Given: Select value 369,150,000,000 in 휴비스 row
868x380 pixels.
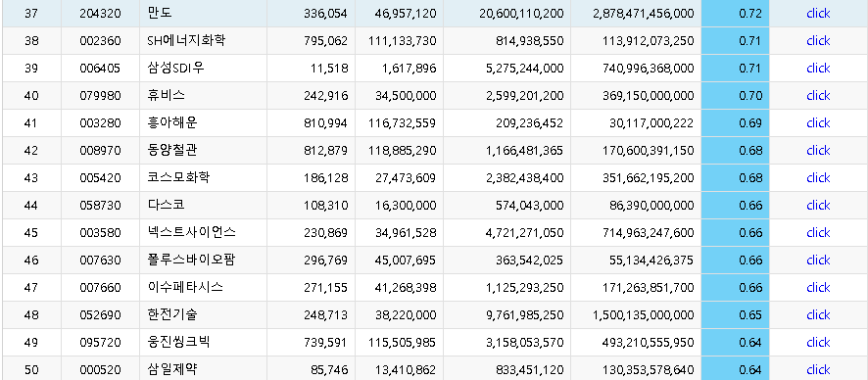Looking at the screenshot, I should coord(649,96).
